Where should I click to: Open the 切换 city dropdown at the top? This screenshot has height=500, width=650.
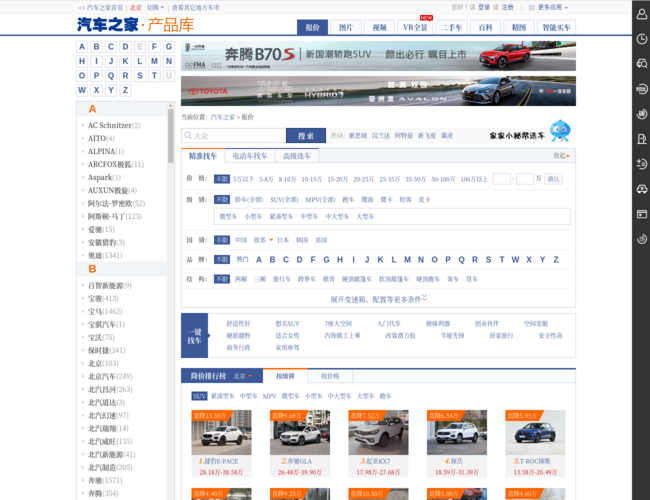coord(155,7)
